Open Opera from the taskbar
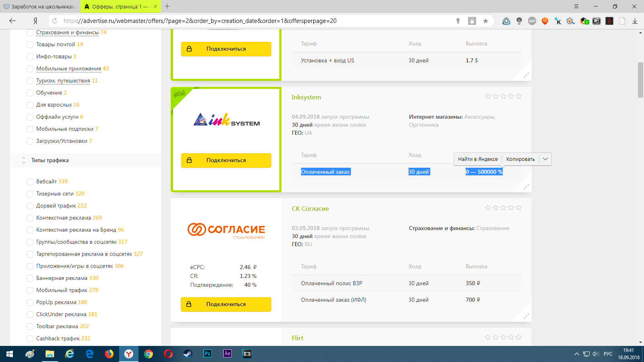Viewport: 644px width, 362px height. [x=168, y=354]
